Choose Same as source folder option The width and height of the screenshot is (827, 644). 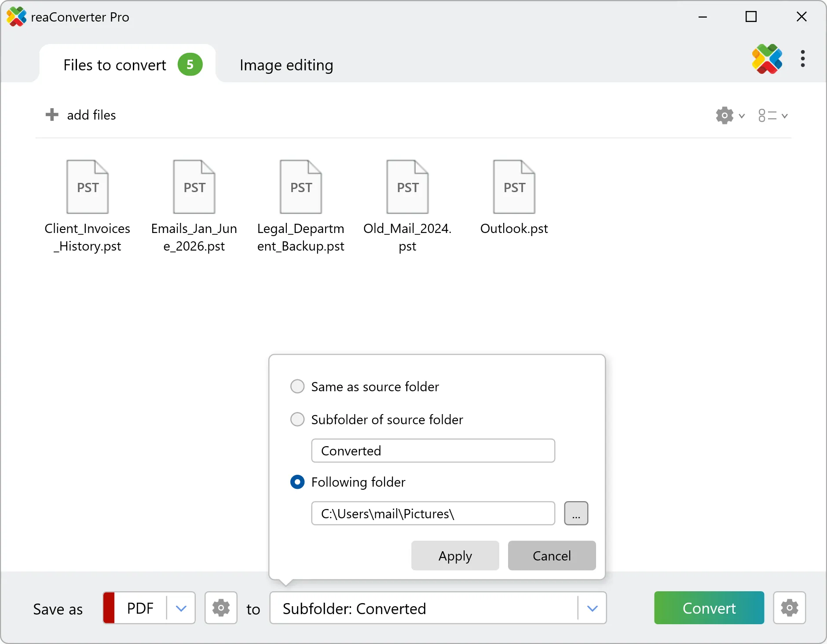coord(297,386)
